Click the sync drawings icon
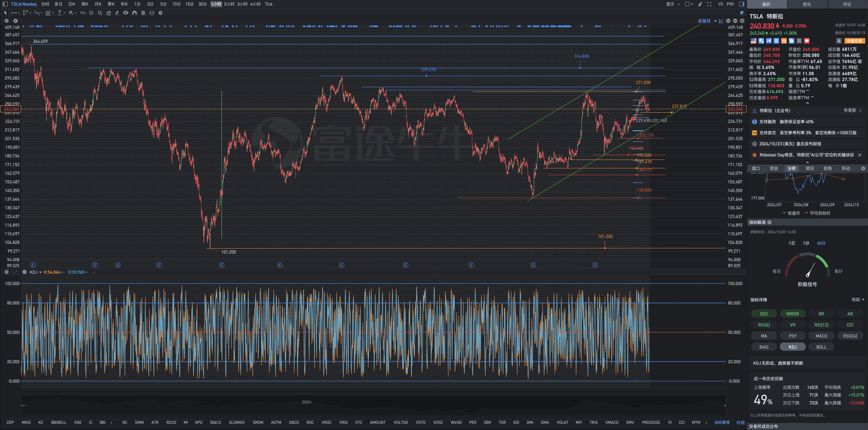Viewport: 868px width, 430px height. tap(152, 13)
